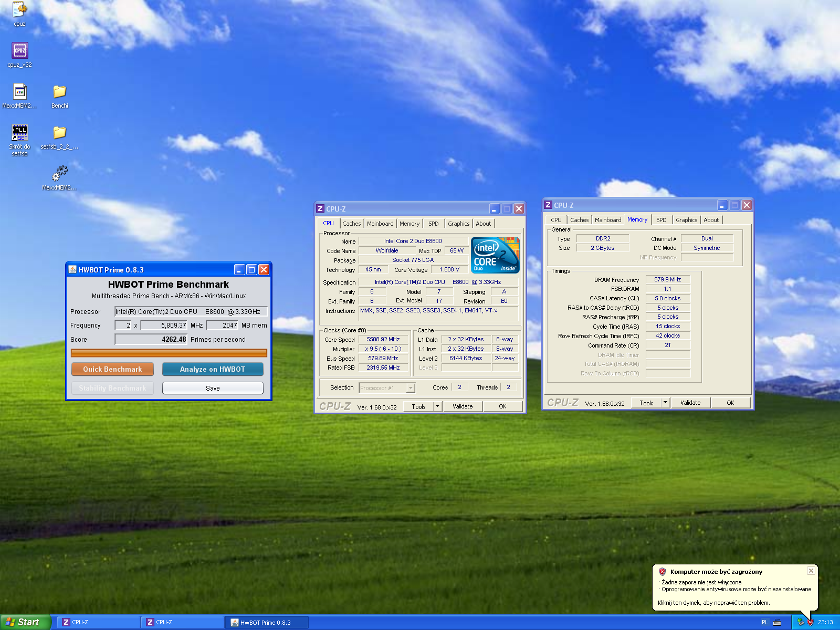Click Tools button in right CPU-Z window
The image size is (840, 630).
pyautogui.click(x=646, y=403)
